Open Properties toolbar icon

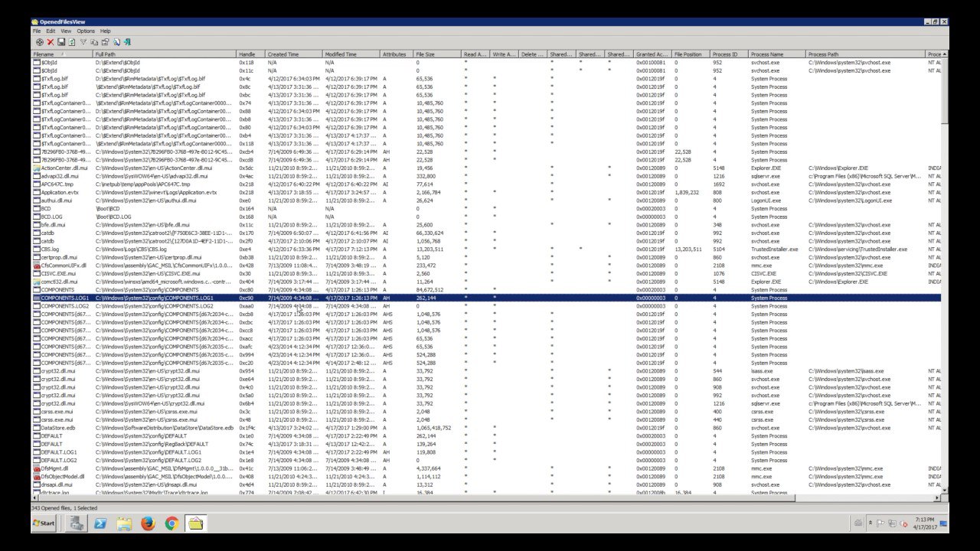105,41
